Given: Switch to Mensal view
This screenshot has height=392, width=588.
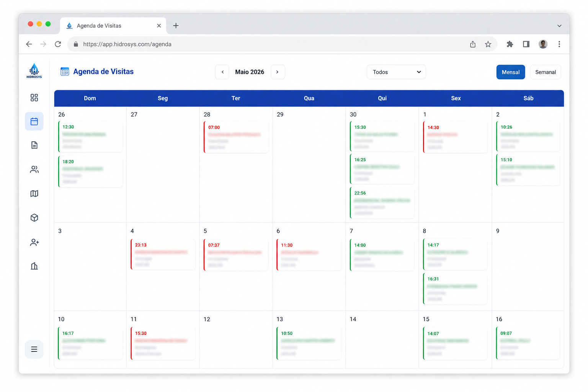Looking at the screenshot, I should click(511, 72).
